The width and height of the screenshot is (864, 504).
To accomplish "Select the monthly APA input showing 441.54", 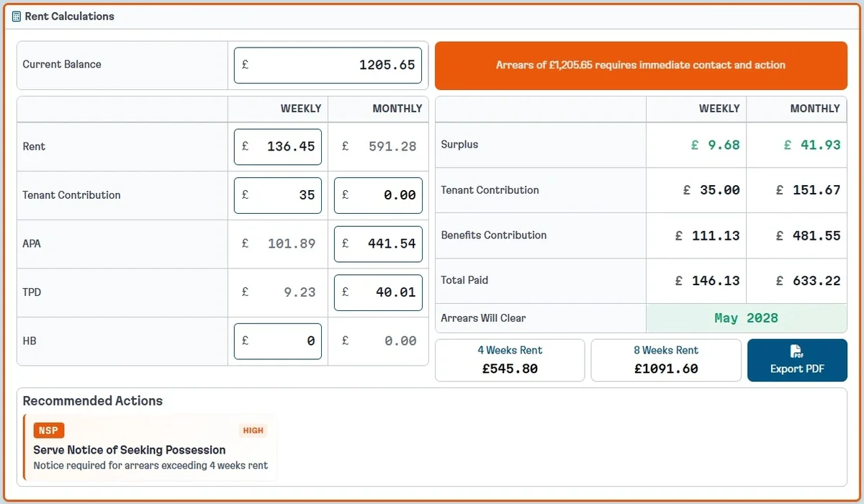I will pyautogui.click(x=377, y=243).
